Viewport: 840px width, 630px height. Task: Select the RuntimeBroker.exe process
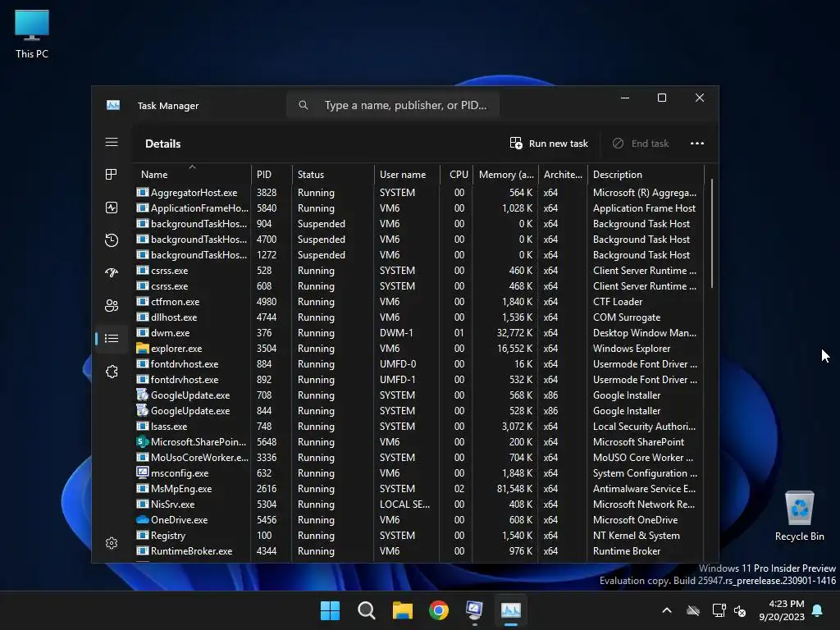[419, 551]
